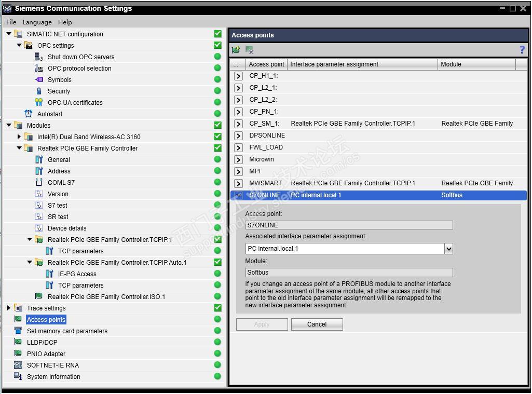The image size is (532, 394).
Task: Collapse the OPC settings node
Action: pos(19,45)
